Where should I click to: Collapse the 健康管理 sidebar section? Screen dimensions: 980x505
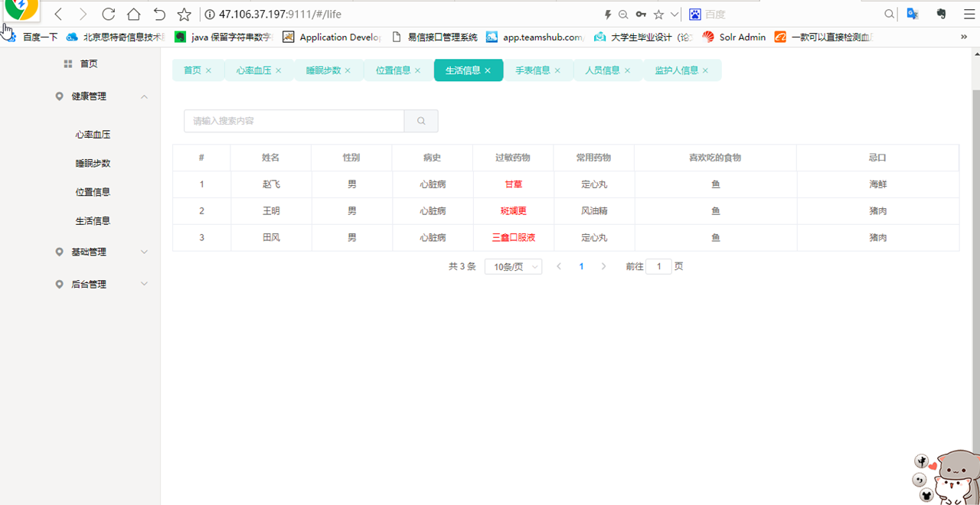pos(145,96)
